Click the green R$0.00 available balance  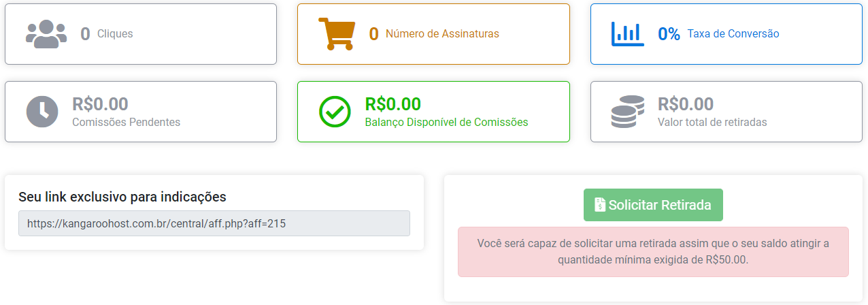coord(393,104)
